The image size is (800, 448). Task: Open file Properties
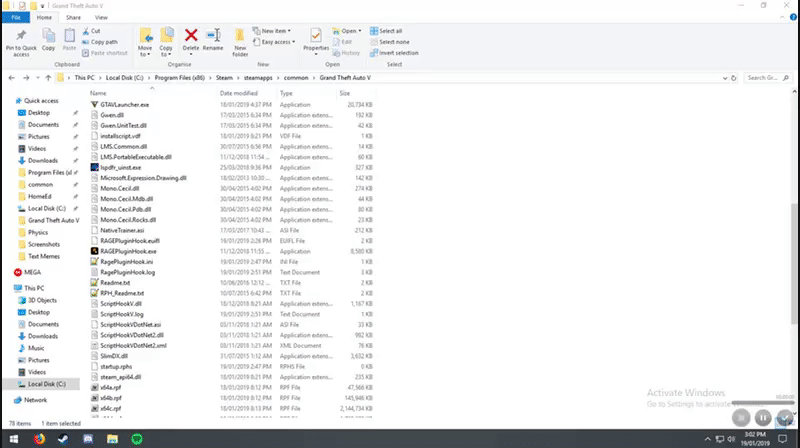click(x=316, y=41)
